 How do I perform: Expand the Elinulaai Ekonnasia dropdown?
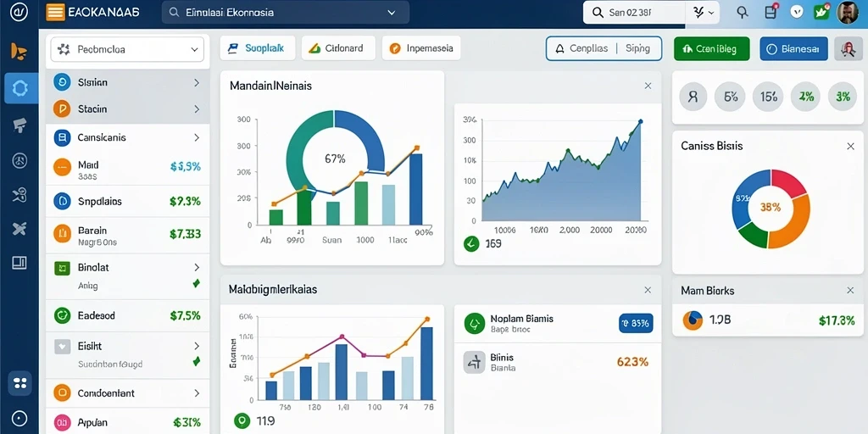point(285,12)
